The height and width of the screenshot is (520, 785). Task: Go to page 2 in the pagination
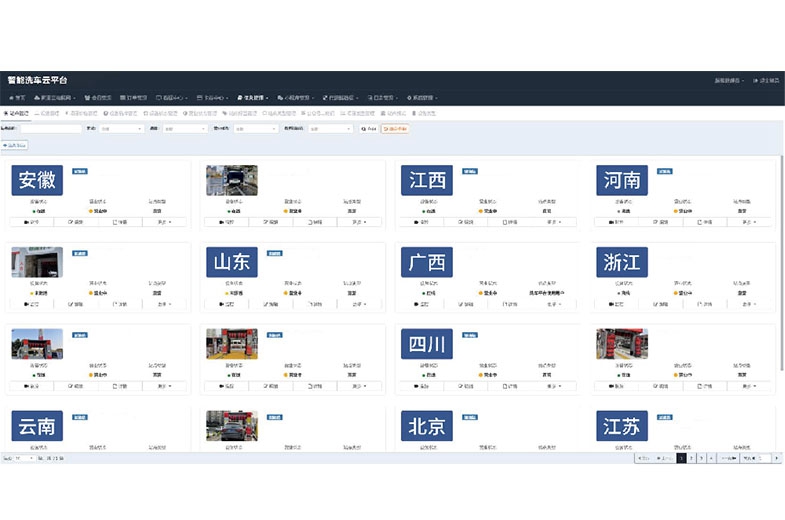692,457
